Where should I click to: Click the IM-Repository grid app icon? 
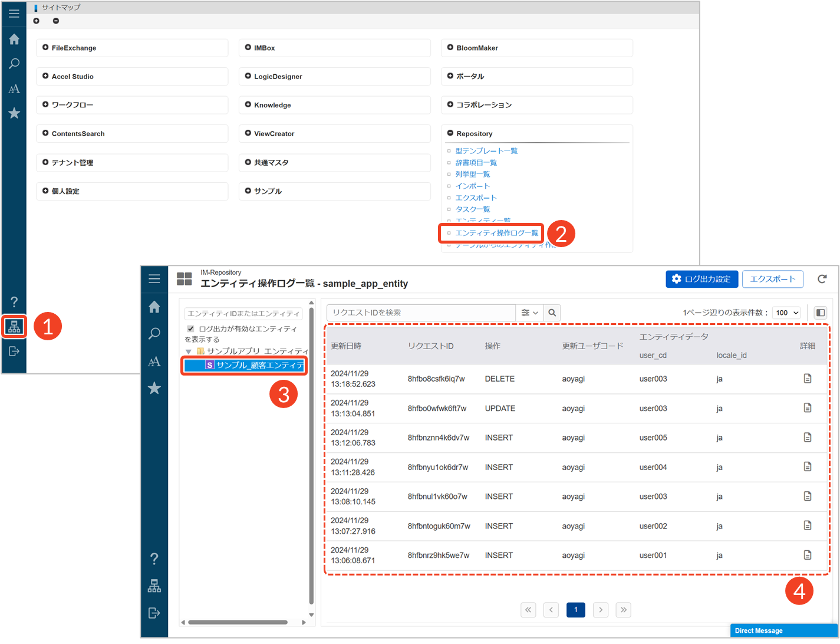coord(185,279)
